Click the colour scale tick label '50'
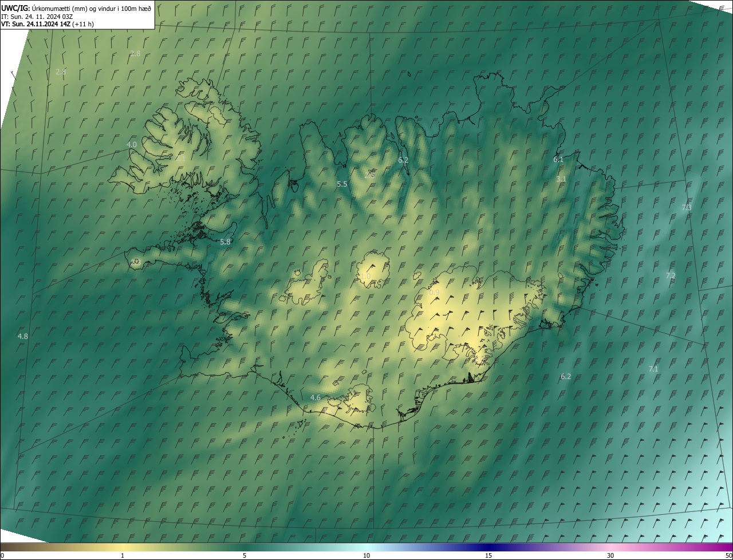Image resolution: width=733 pixels, height=560 pixels. 728,555
